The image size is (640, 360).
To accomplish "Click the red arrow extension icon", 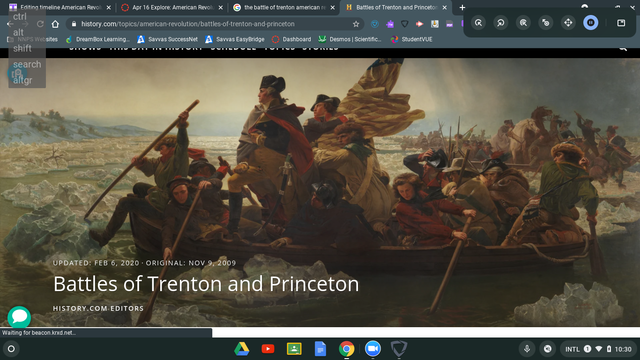I will tap(419, 24).
